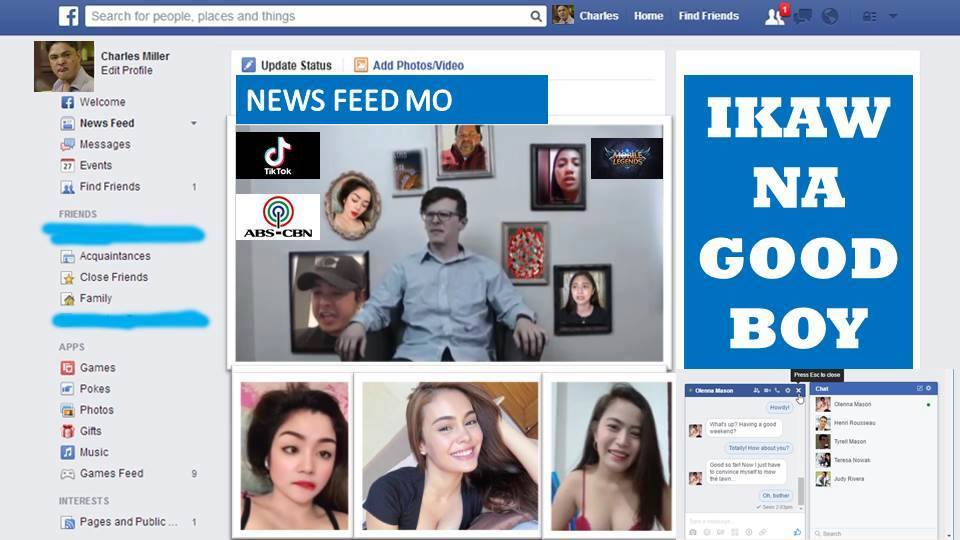
Task: Click the Pokes app icon
Action: point(67,389)
